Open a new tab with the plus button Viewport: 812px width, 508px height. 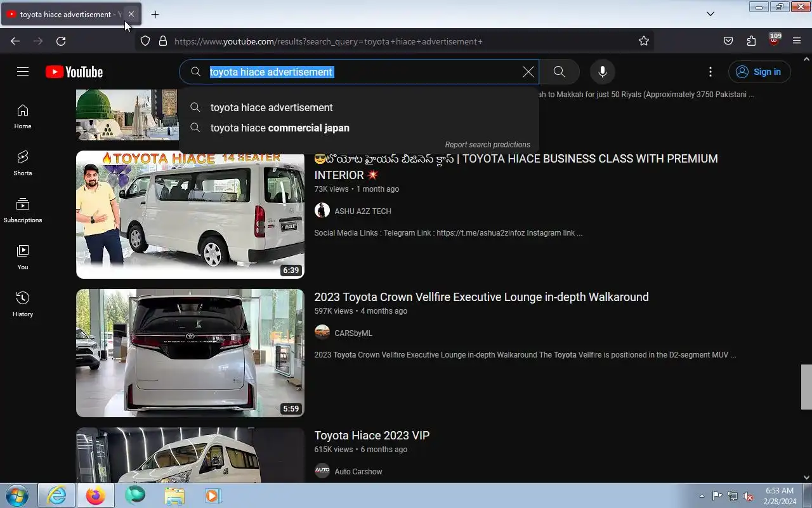(x=155, y=14)
